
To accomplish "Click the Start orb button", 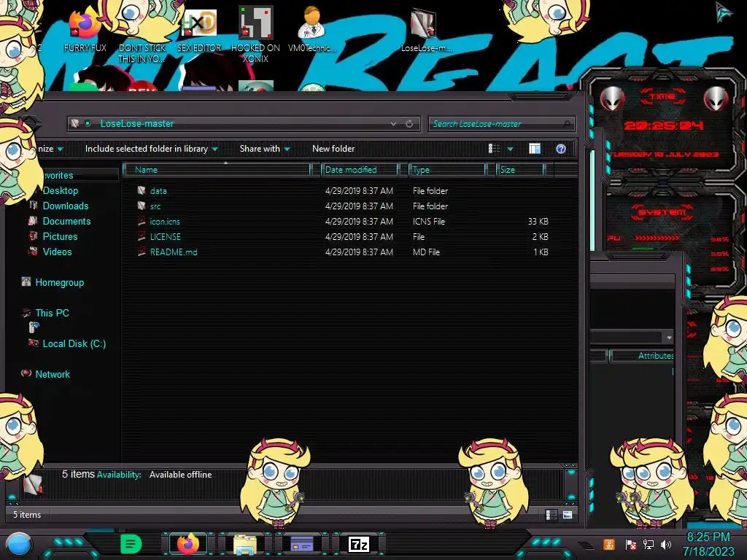I will click(19, 544).
